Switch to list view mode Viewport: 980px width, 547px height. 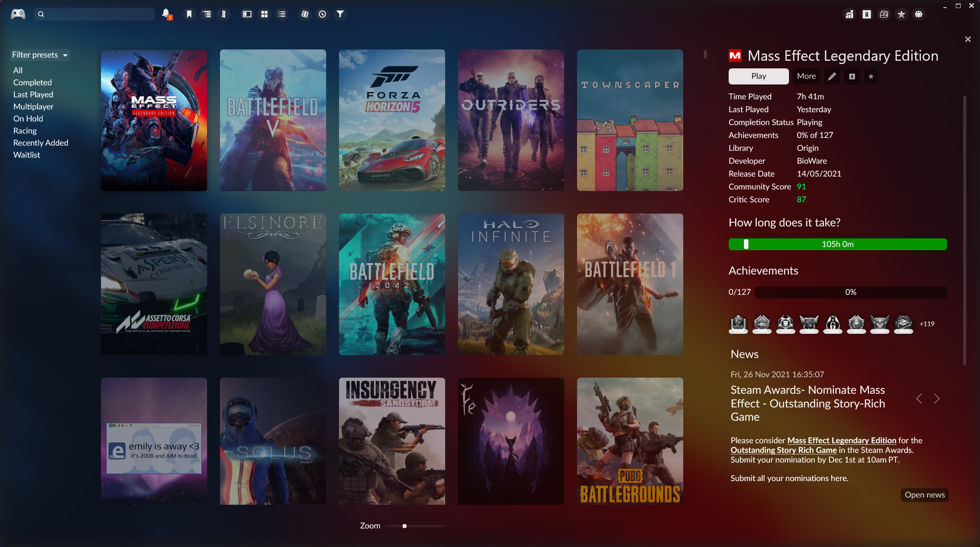282,14
